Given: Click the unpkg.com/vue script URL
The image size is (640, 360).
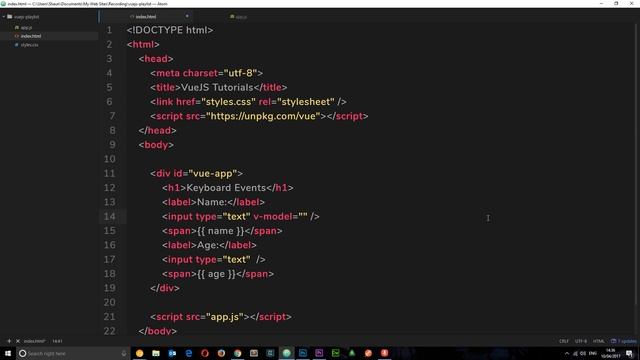Looking at the screenshot, I should tap(263, 116).
